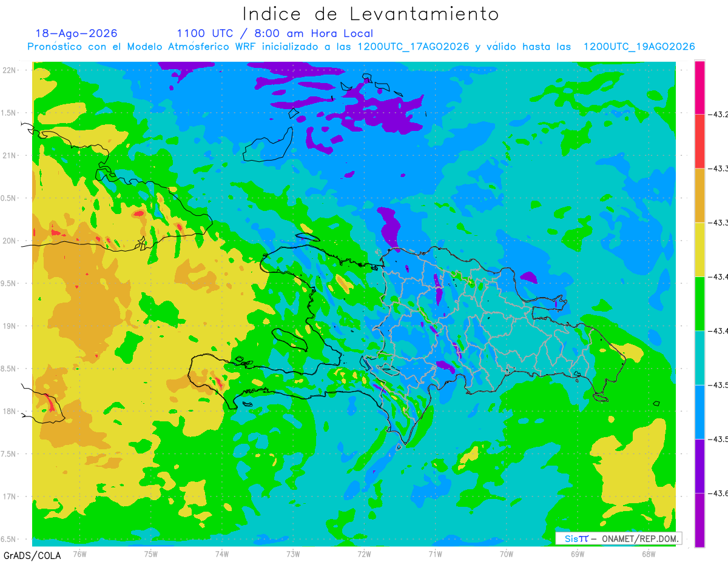This screenshot has height=562, width=728.
Task: Select the 0.5N latitude label
Action: pyautogui.click(x=10, y=198)
